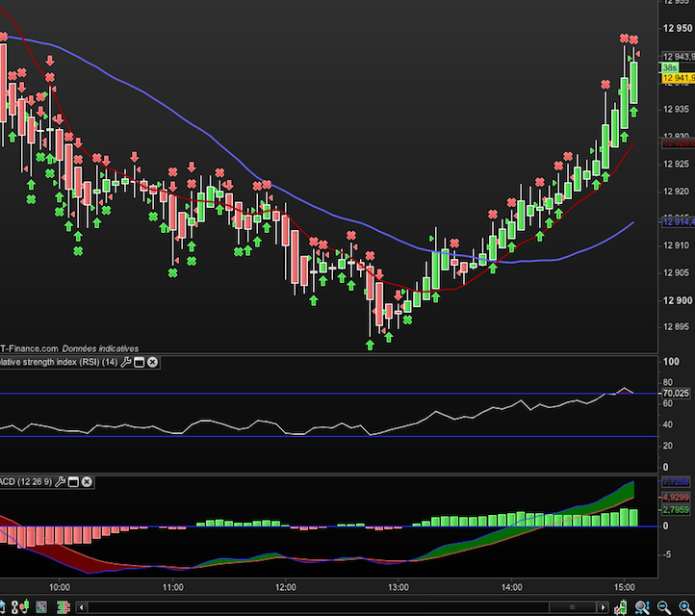
Task: Close the RSI indicator panel
Action: [152, 363]
